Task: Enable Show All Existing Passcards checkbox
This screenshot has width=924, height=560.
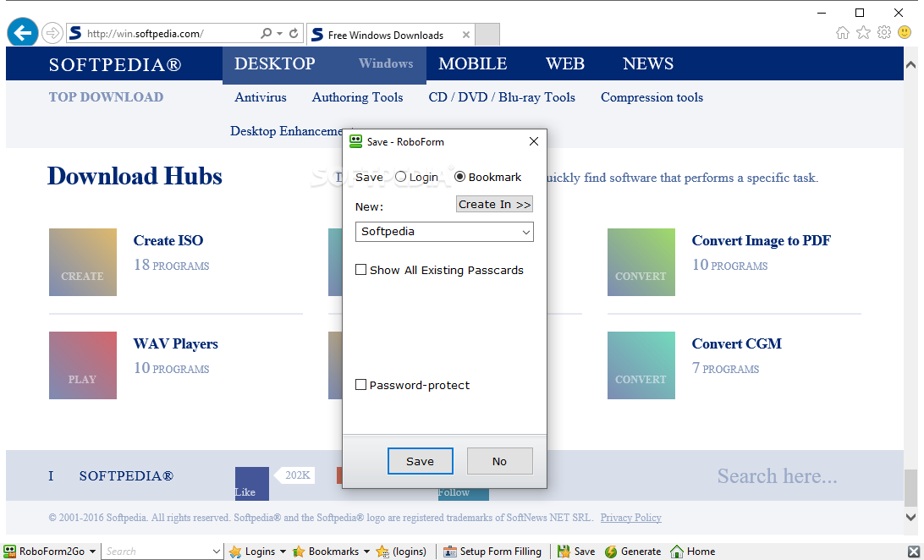Action: [x=360, y=270]
